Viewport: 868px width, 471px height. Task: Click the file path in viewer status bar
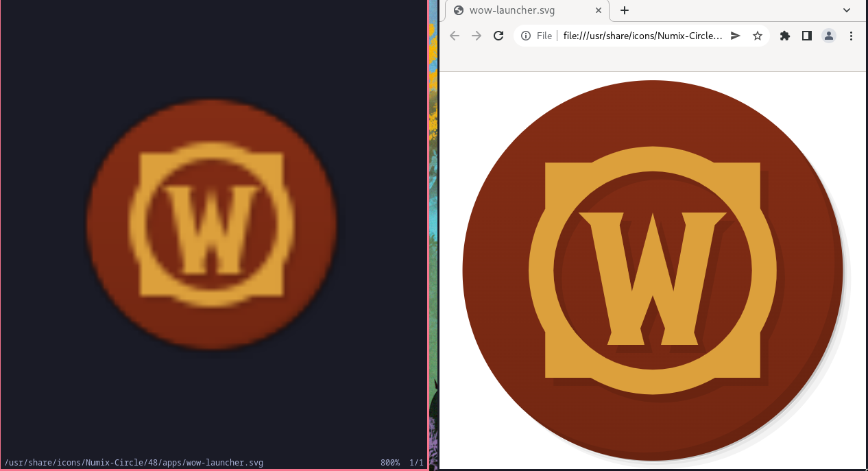pos(134,463)
